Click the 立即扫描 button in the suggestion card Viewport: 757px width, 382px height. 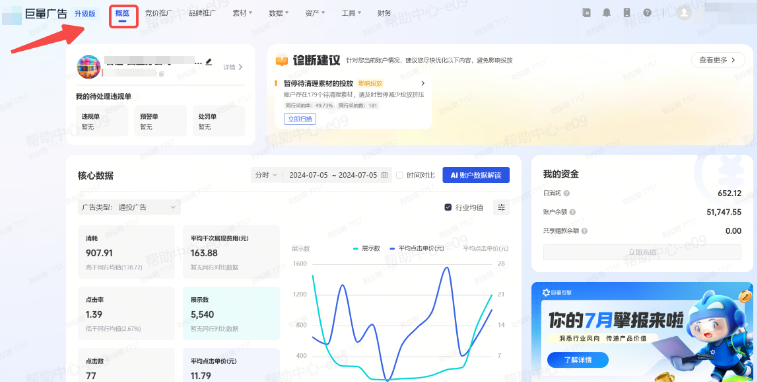pyautogui.click(x=300, y=119)
